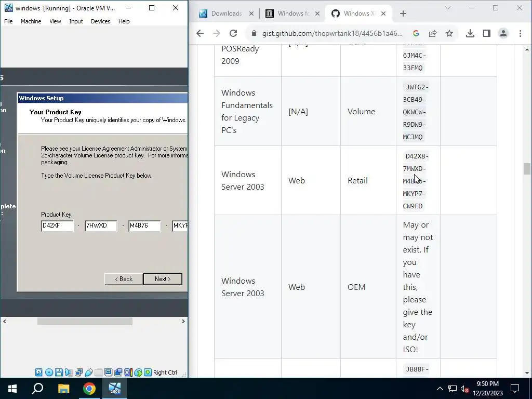The image size is (532, 399).
Task: Open the notification center icon
Action: pos(515,389)
